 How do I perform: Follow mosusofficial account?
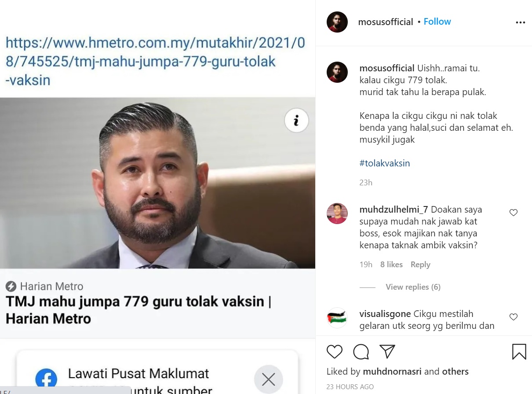point(437,22)
